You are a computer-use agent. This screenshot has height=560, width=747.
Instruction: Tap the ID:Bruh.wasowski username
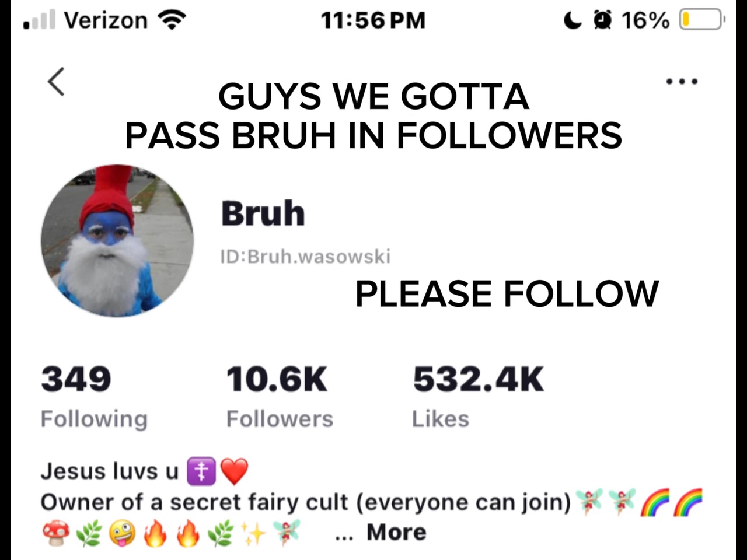305,256
